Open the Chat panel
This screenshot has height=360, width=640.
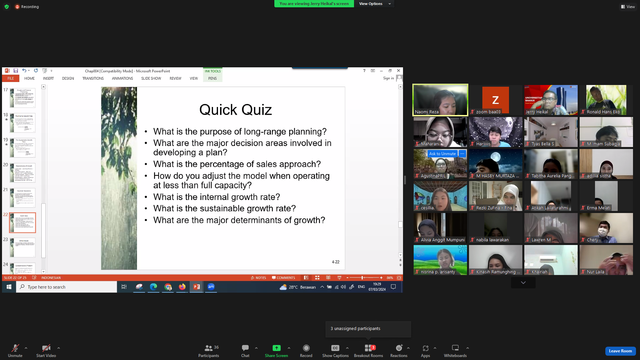pyautogui.click(x=245, y=350)
